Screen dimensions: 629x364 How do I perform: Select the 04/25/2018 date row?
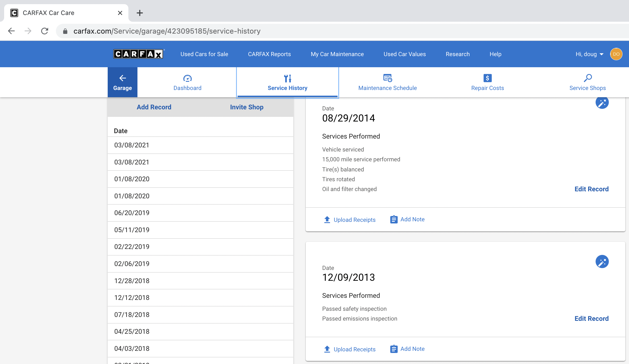pos(200,332)
